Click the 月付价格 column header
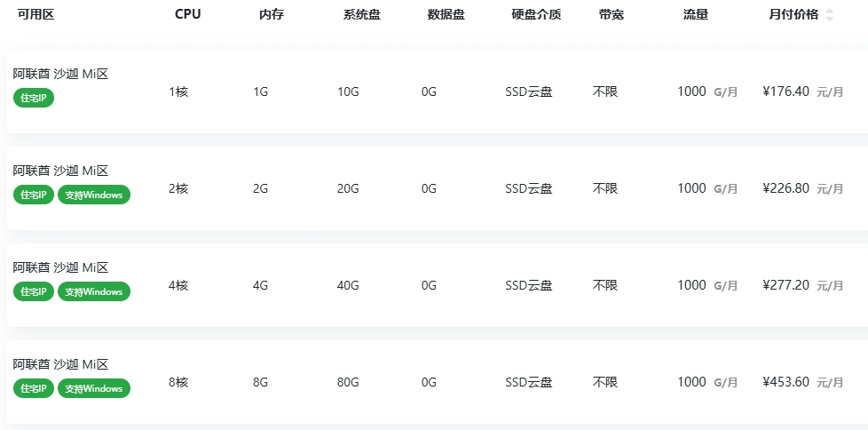Image resolution: width=868 pixels, height=430 pixels. 793,15
